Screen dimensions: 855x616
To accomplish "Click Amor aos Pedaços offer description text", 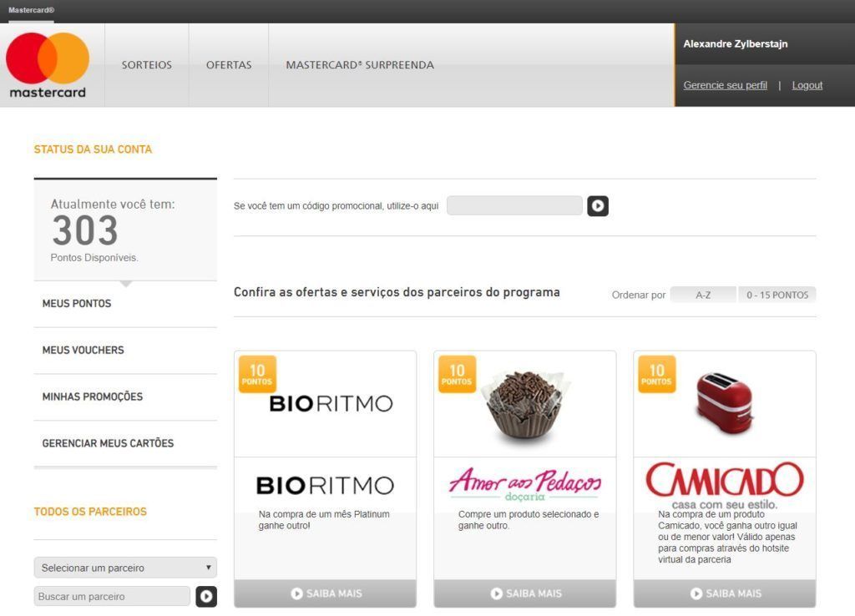I will [529, 519].
